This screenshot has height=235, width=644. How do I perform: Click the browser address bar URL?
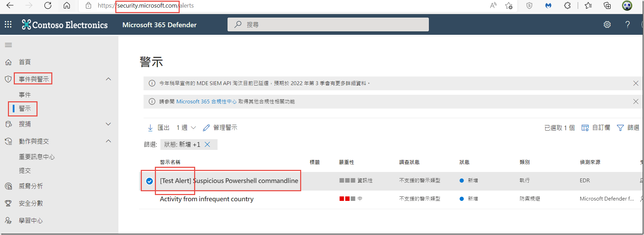tap(146, 6)
